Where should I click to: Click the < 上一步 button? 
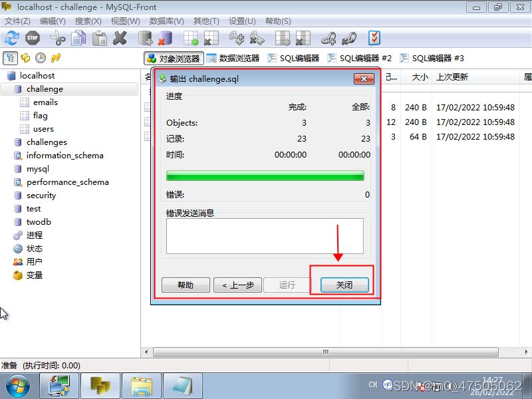(x=237, y=285)
